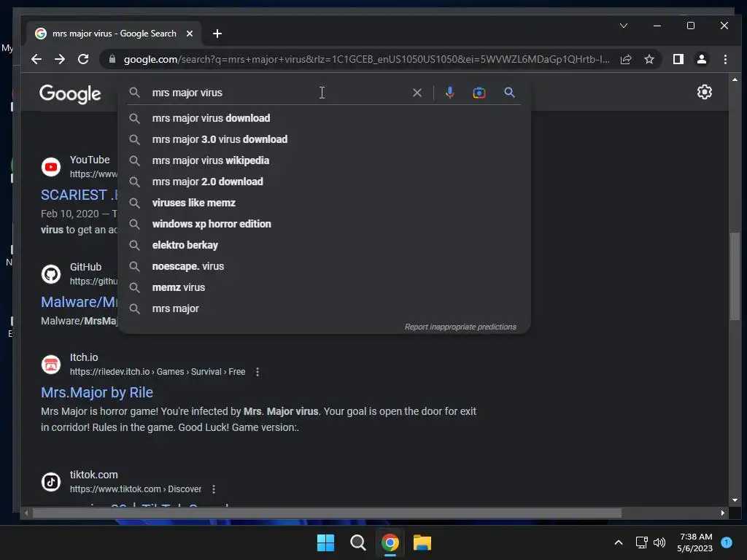Clear the search box text
747x560 pixels.
coord(417,93)
